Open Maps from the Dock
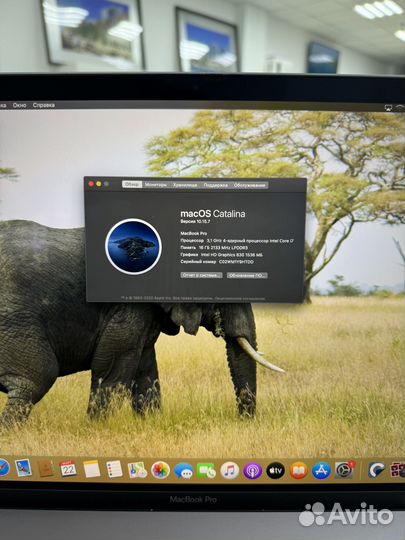The height and width of the screenshot is (540, 405). pos(137,470)
